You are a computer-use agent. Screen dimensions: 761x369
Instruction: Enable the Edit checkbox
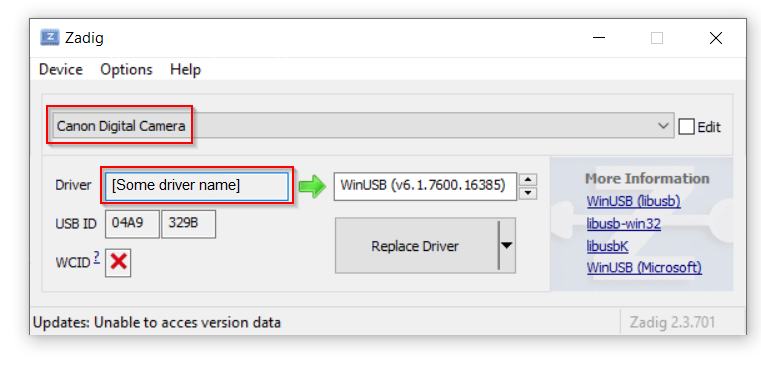pyautogui.click(x=686, y=127)
